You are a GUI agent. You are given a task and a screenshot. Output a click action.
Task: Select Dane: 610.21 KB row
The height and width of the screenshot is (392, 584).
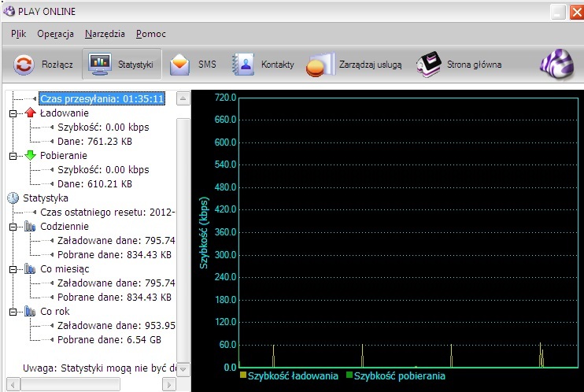[x=94, y=183]
